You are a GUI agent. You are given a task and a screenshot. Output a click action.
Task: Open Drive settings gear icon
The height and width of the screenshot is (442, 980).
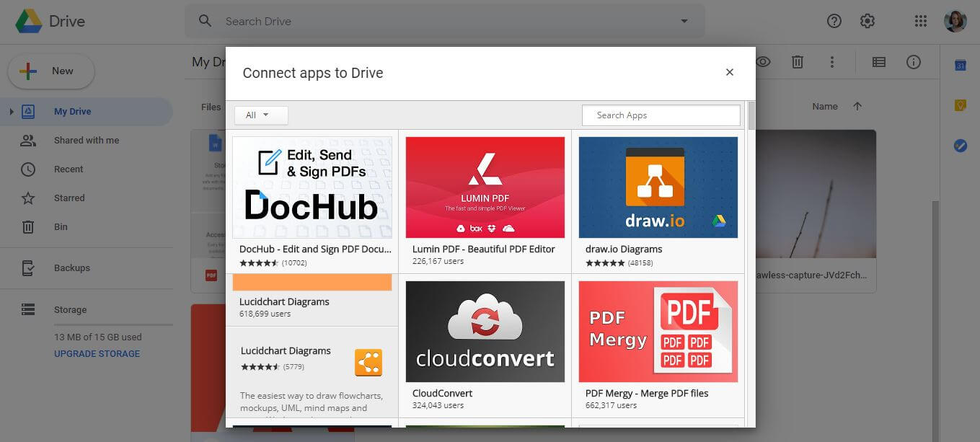pyautogui.click(x=868, y=21)
